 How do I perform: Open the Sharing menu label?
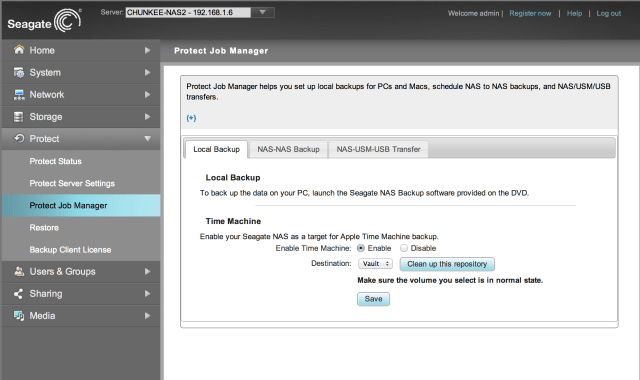(x=46, y=293)
